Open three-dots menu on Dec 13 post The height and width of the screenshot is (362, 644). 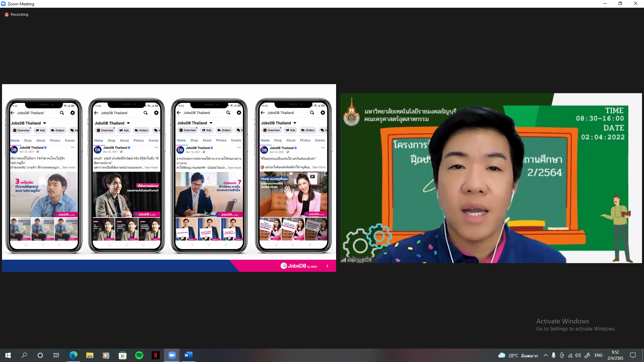pyautogui.click(x=323, y=147)
